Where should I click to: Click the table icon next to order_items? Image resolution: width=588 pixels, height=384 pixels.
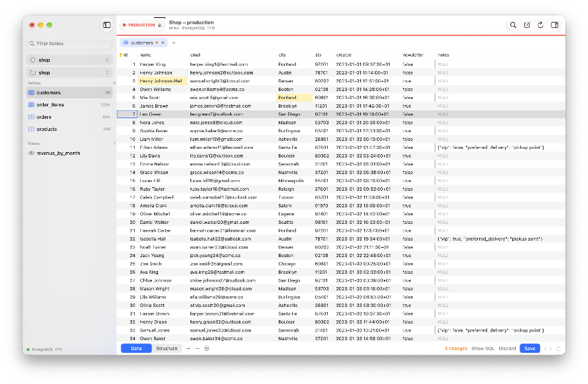click(x=31, y=105)
